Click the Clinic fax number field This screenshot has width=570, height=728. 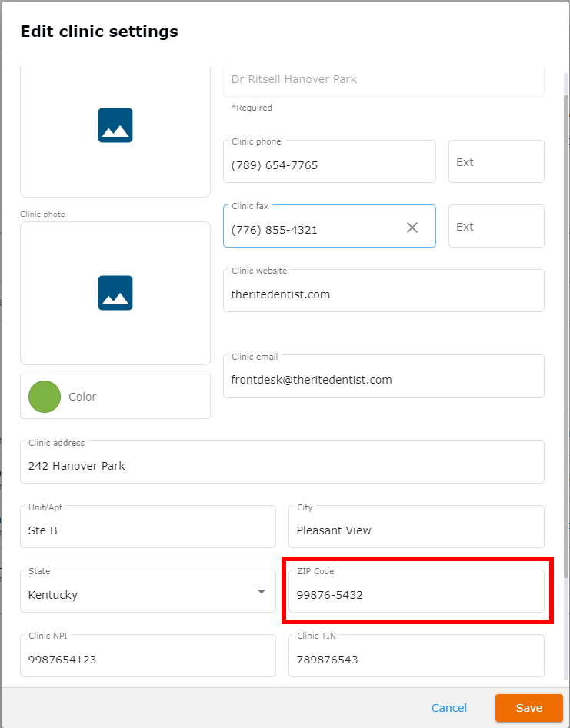(x=329, y=226)
